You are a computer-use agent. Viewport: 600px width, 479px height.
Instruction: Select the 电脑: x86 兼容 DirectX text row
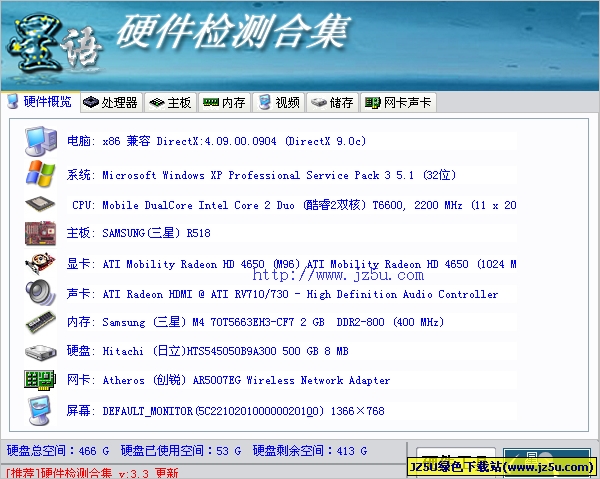(216, 141)
